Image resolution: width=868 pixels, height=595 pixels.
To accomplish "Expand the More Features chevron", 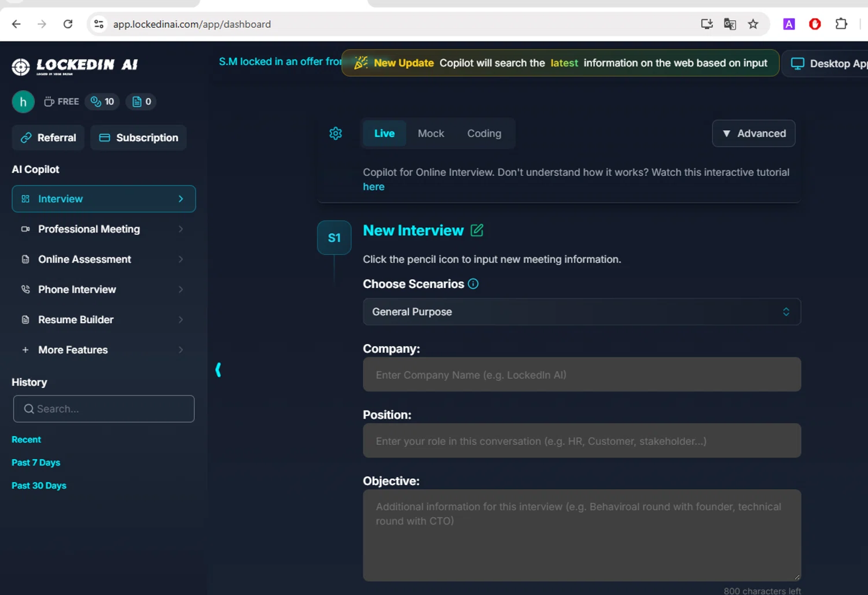I will [x=181, y=350].
